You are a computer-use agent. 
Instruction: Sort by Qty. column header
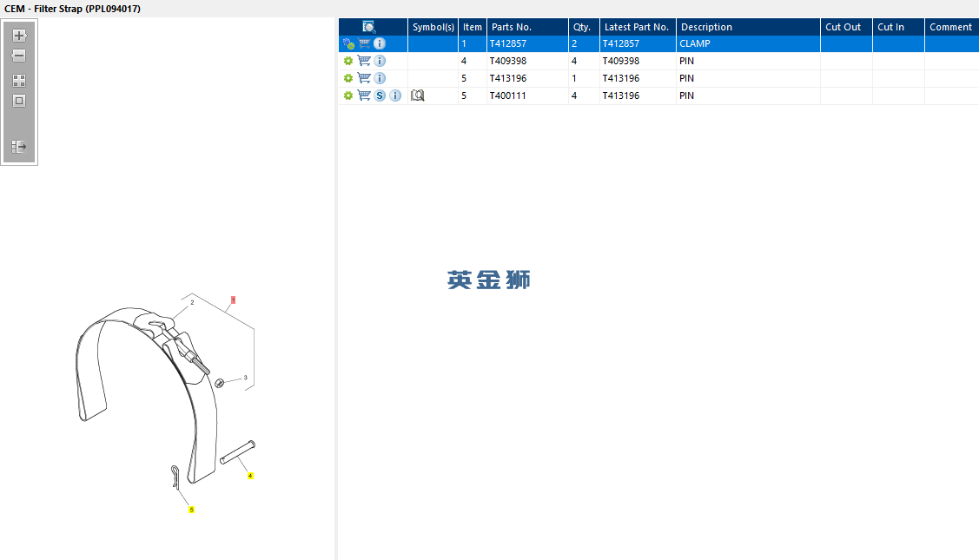point(585,27)
